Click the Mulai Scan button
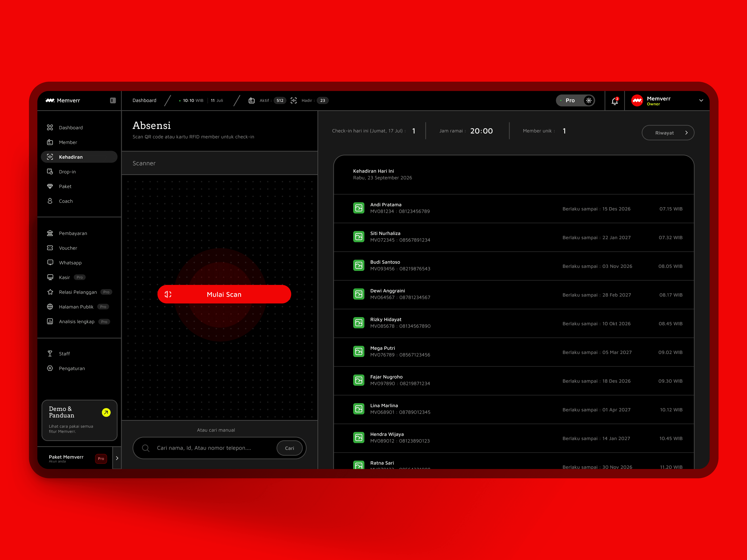Viewport: 747px width, 560px height. coord(224,294)
